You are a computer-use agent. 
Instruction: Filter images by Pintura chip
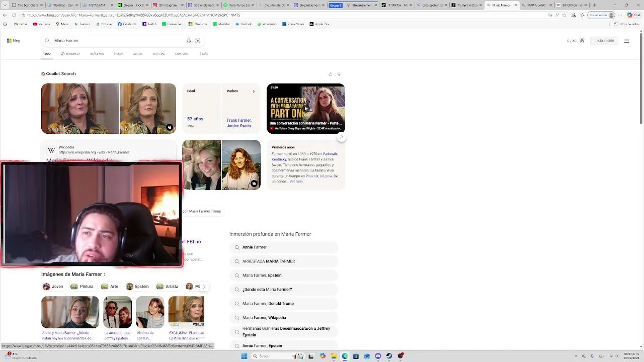click(x=82, y=287)
